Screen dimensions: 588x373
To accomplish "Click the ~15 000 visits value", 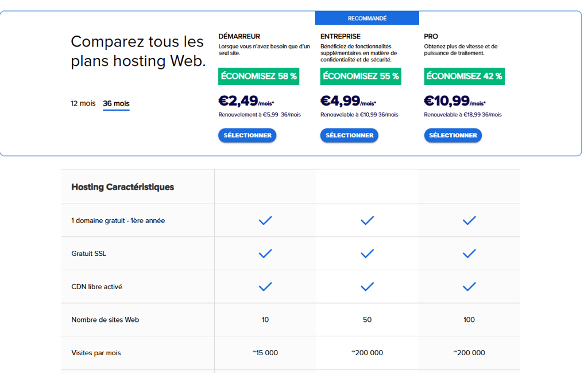I will coord(265,353).
